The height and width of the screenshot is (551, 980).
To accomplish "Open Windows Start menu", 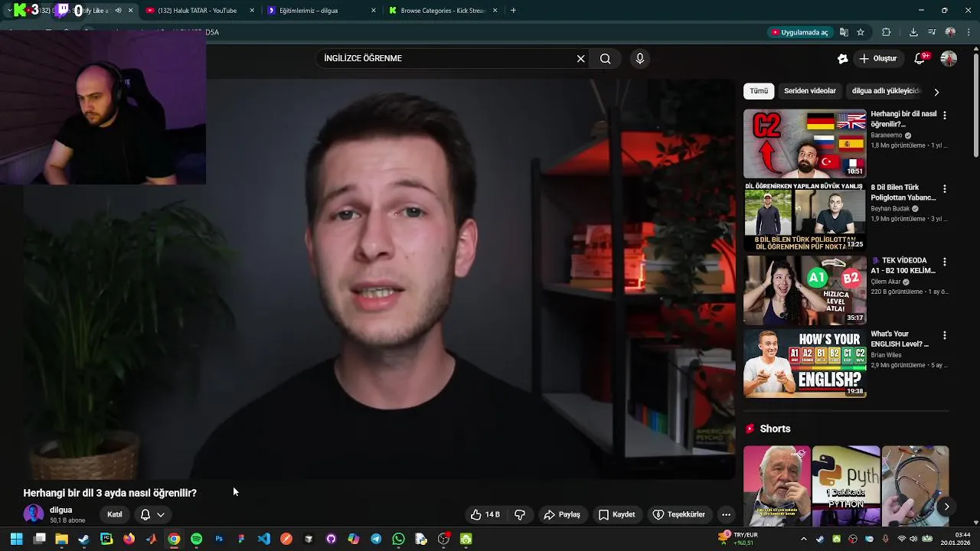I will coord(16,540).
